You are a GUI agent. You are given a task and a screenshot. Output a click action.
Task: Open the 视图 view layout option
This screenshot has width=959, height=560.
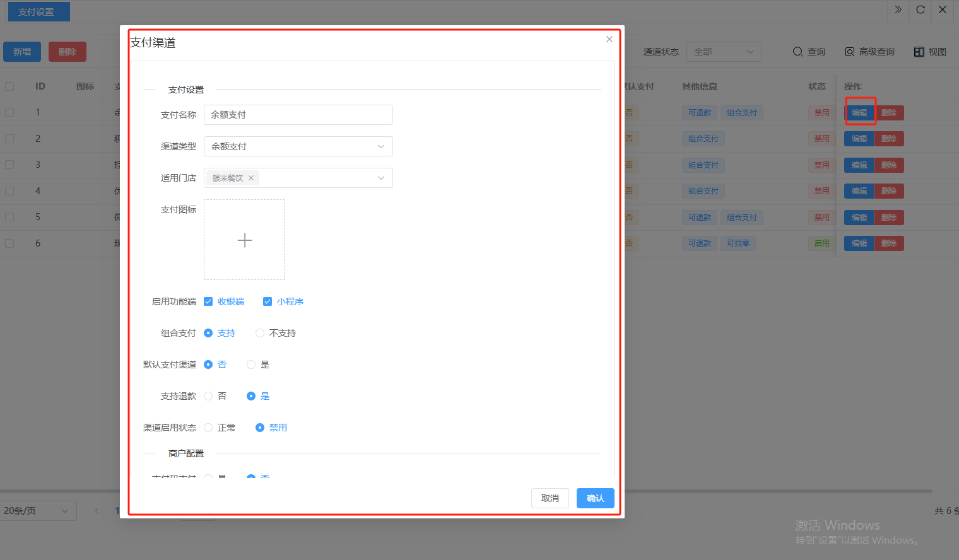(x=930, y=52)
